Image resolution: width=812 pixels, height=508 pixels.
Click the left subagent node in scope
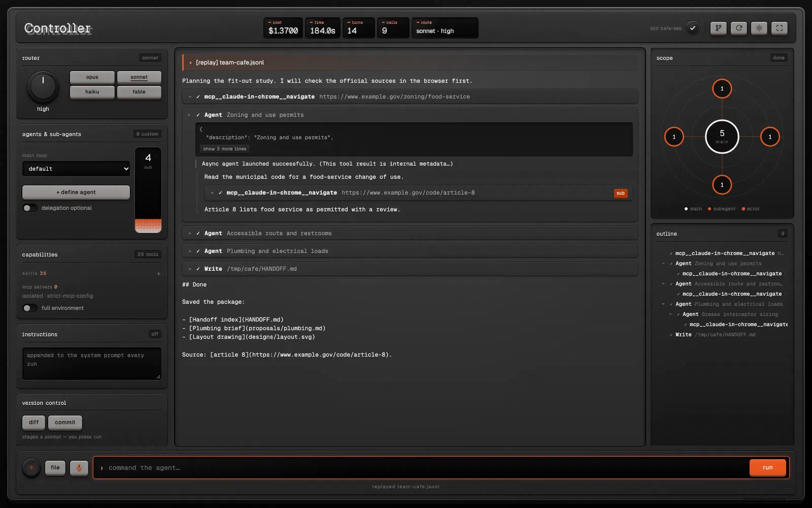tap(674, 137)
